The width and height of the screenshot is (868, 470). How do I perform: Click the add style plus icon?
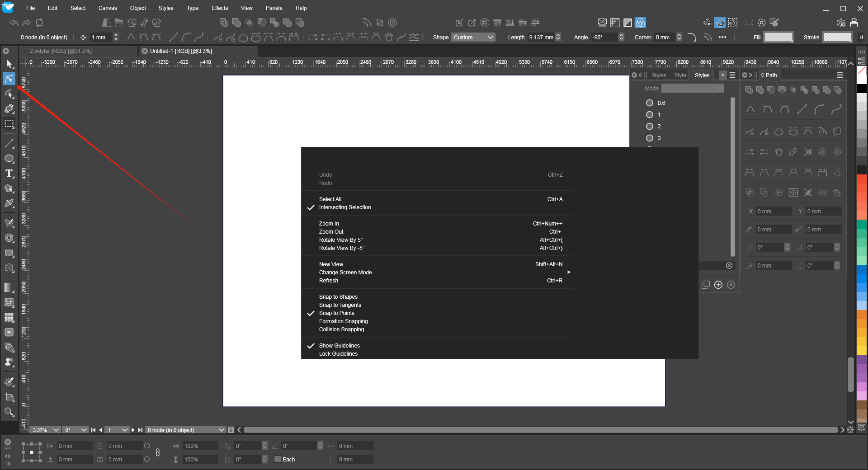[x=718, y=285]
